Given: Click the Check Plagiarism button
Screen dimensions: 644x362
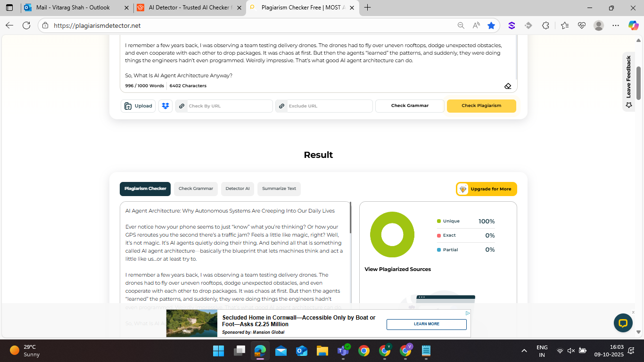Looking at the screenshot, I should pos(481,106).
